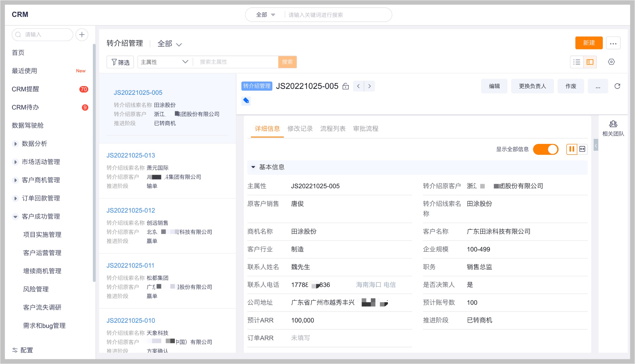
Task: Switch to 审批流程 tab
Action: pos(366,129)
